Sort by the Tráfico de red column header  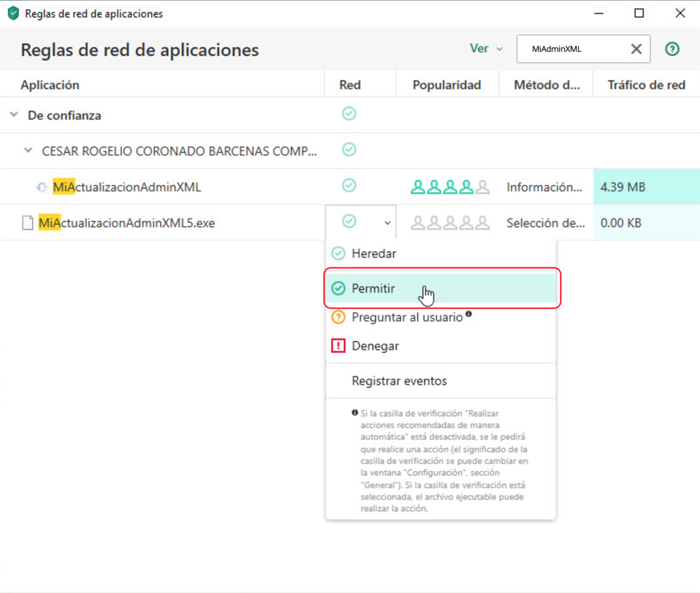pos(646,85)
